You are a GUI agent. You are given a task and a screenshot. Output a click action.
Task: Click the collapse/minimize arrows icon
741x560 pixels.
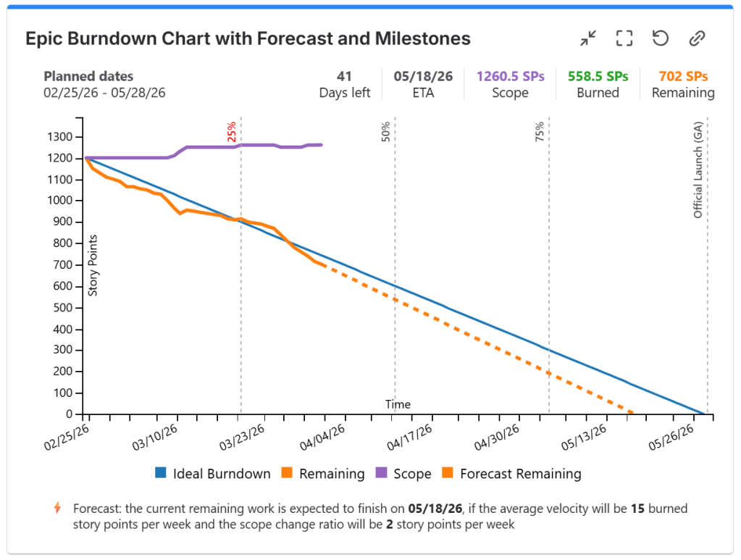[589, 38]
